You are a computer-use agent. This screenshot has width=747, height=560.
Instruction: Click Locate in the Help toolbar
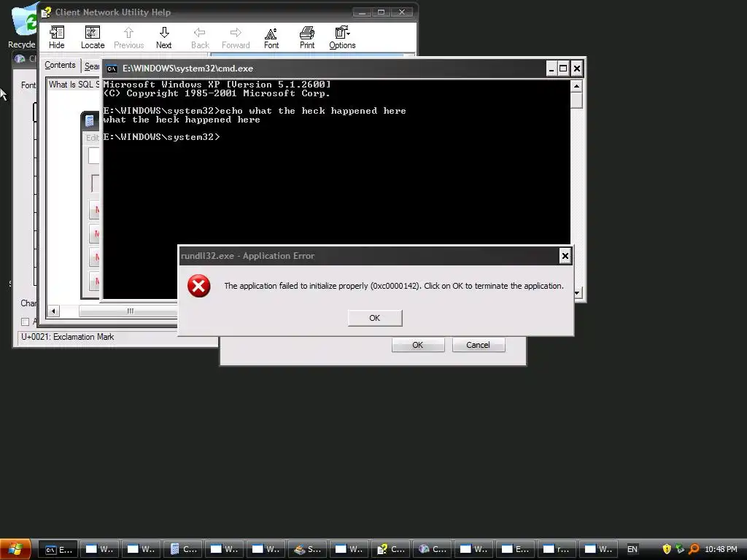point(93,38)
